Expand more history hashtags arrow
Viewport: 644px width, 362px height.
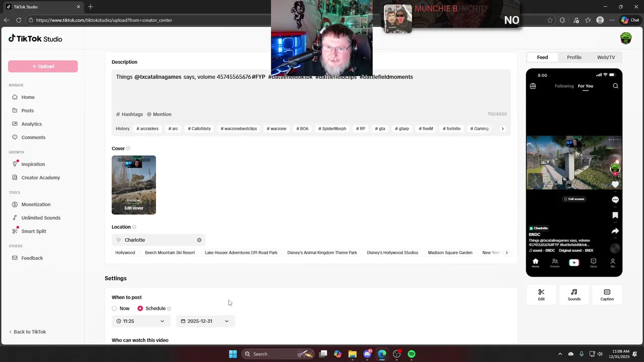(x=502, y=129)
